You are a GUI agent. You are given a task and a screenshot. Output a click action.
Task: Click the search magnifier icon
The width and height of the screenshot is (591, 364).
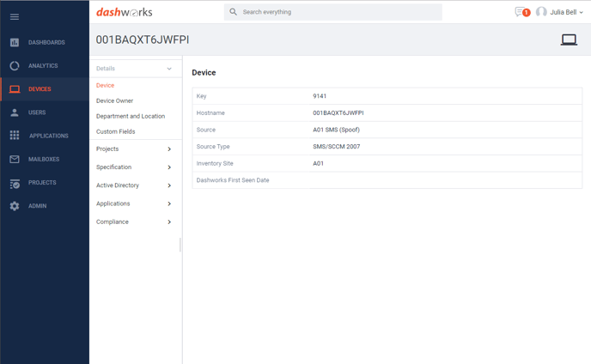click(234, 12)
